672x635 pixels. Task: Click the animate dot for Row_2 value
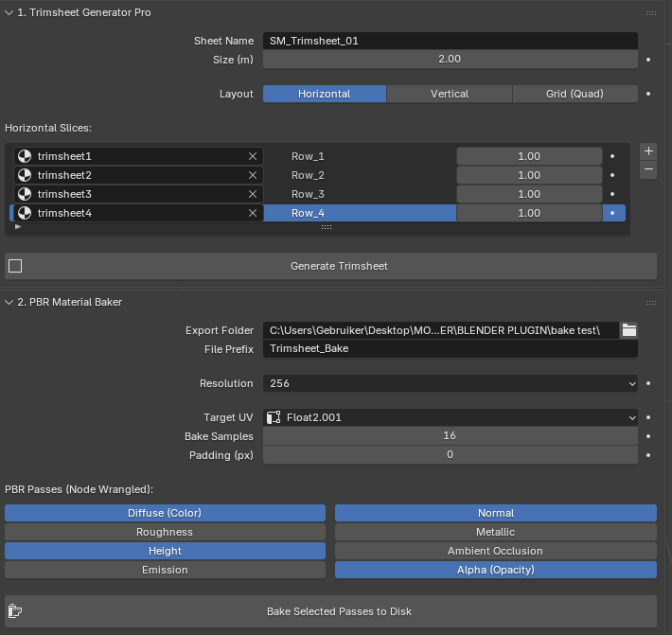(x=612, y=175)
